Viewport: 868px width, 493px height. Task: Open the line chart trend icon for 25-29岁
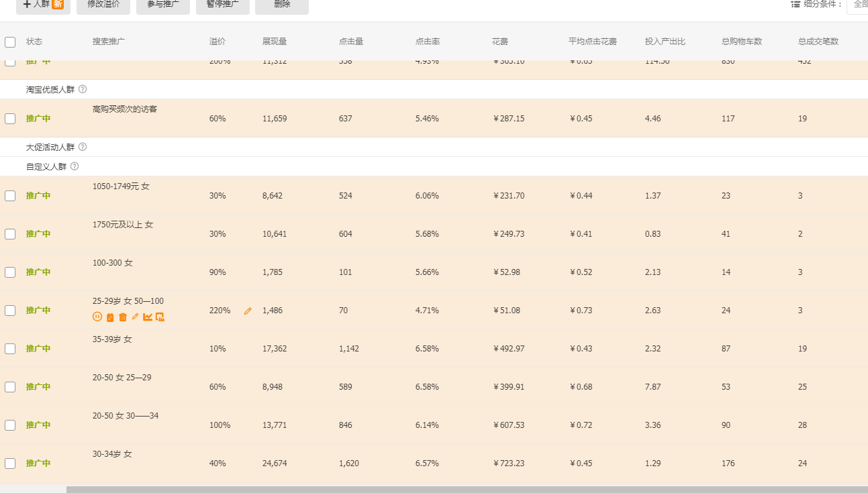tap(148, 317)
